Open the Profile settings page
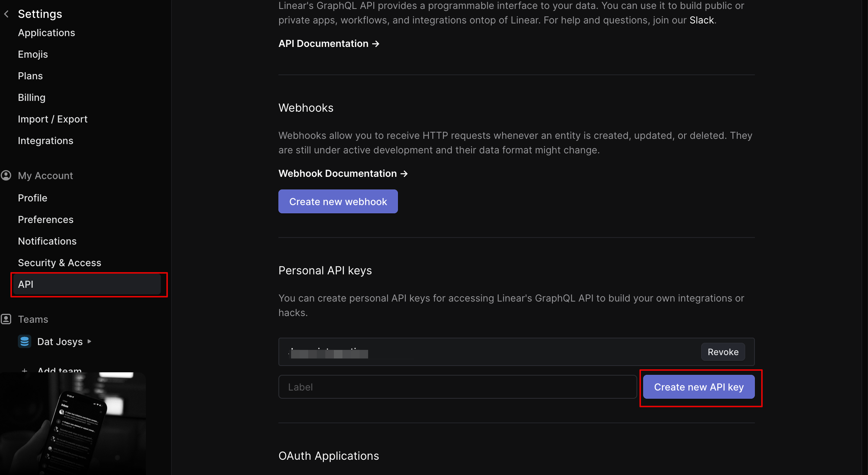This screenshot has height=475, width=868. pyautogui.click(x=33, y=198)
